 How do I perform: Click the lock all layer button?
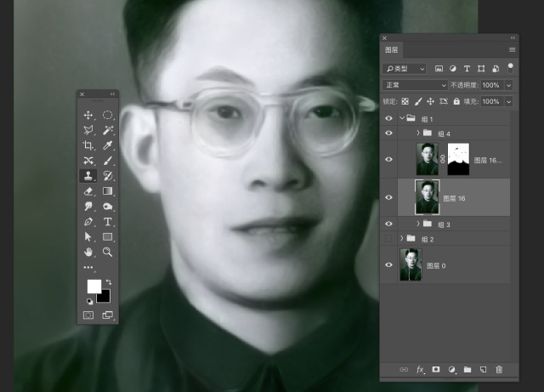[x=456, y=101]
